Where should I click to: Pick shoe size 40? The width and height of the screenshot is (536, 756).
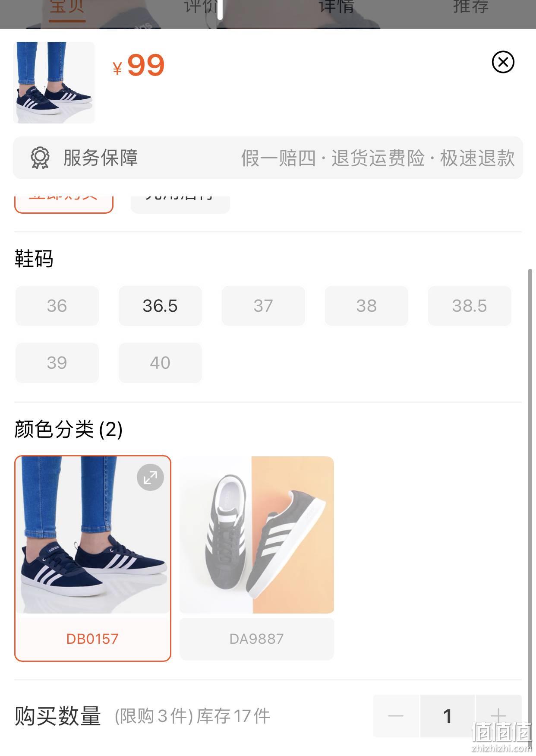coord(160,363)
